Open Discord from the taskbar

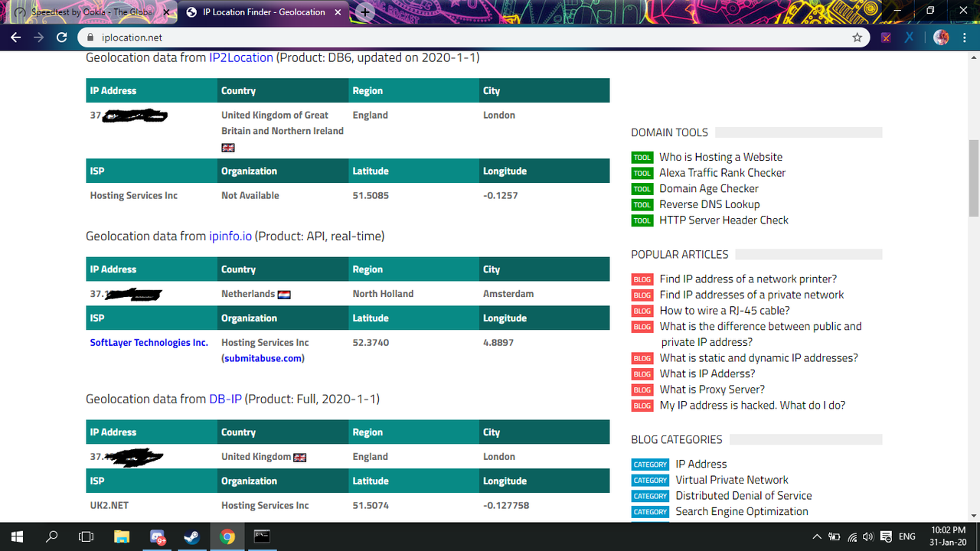click(157, 536)
